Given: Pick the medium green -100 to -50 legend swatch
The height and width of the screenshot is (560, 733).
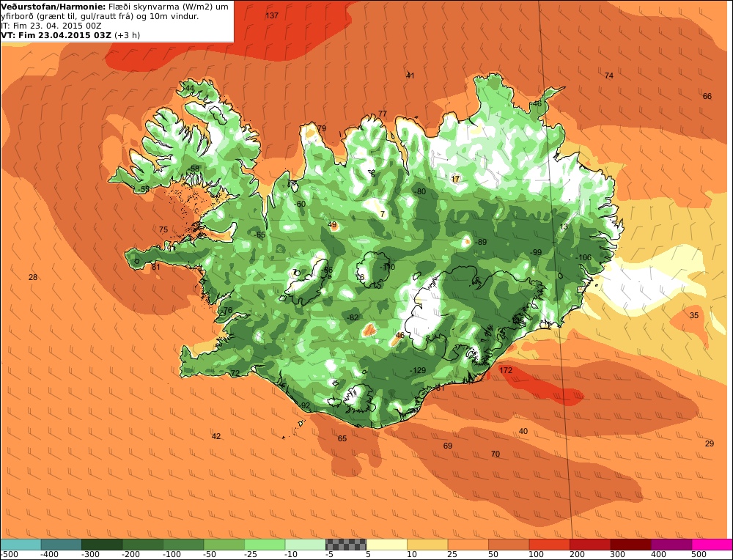Looking at the screenshot, I should click(183, 545).
